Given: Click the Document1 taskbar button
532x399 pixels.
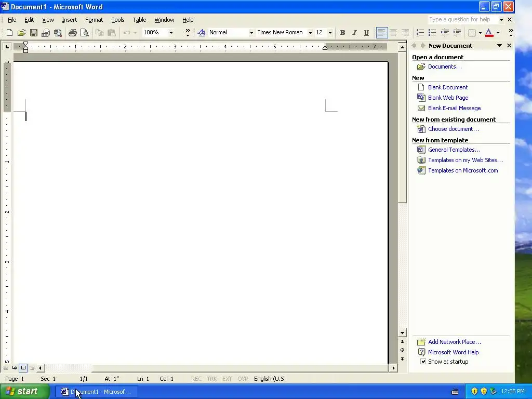Looking at the screenshot, I should point(96,392).
